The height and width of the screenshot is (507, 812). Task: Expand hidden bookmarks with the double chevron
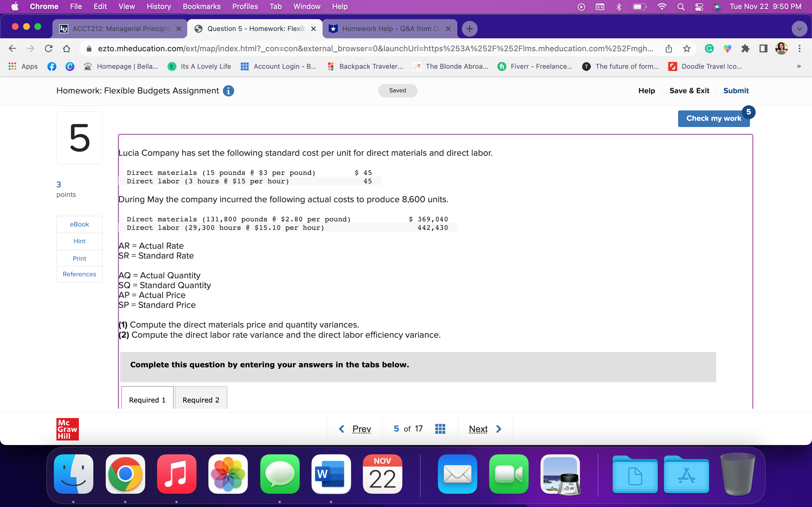[799, 66]
